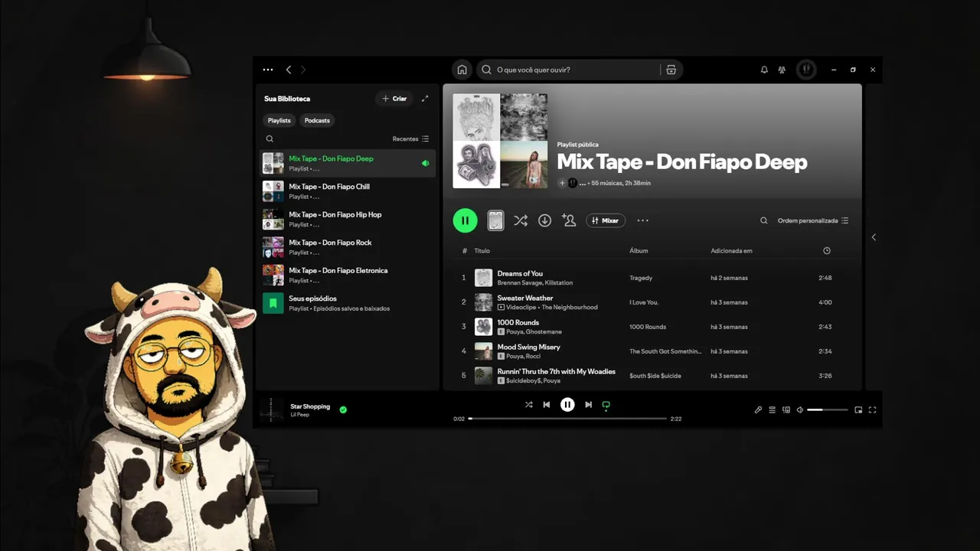Screen dimensions: 980x551
Task: Open the Mix Tape - Don Fiapo Eletronica playlist
Action: click(348, 275)
